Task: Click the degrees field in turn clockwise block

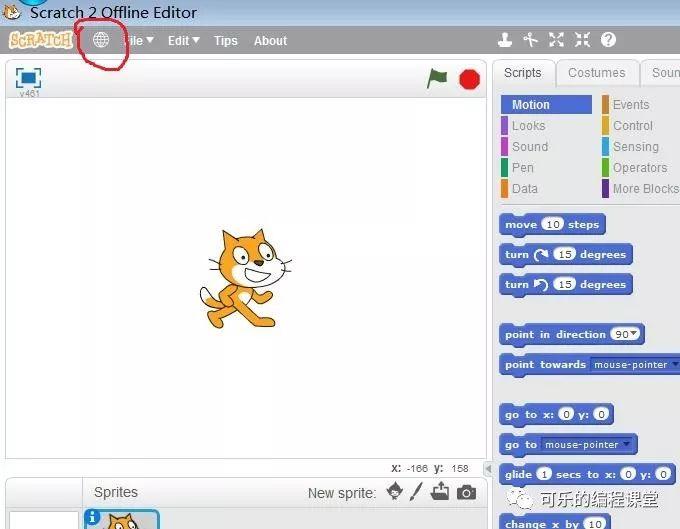Action: (565, 254)
